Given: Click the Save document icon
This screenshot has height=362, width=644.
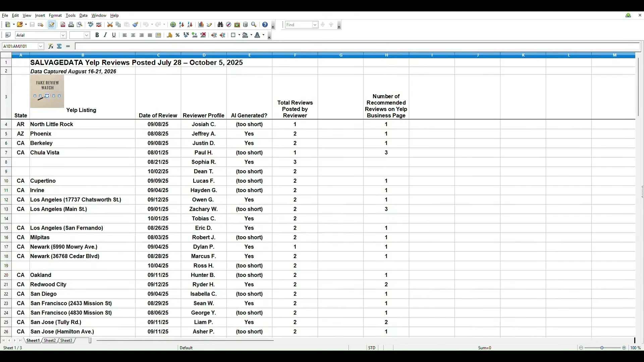Looking at the screenshot, I should click(x=32, y=25).
